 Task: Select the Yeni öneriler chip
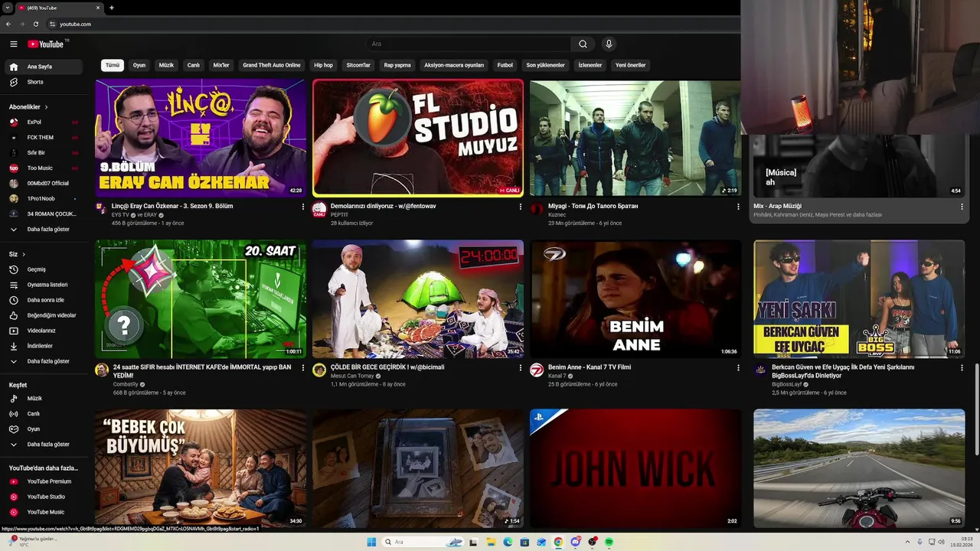pyautogui.click(x=631, y=65)
